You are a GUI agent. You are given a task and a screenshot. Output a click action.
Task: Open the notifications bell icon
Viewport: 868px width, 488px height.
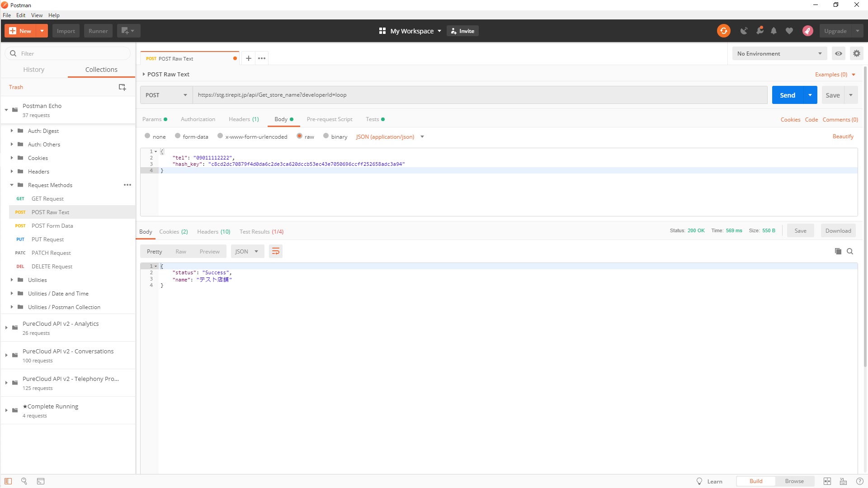[774, 31]
